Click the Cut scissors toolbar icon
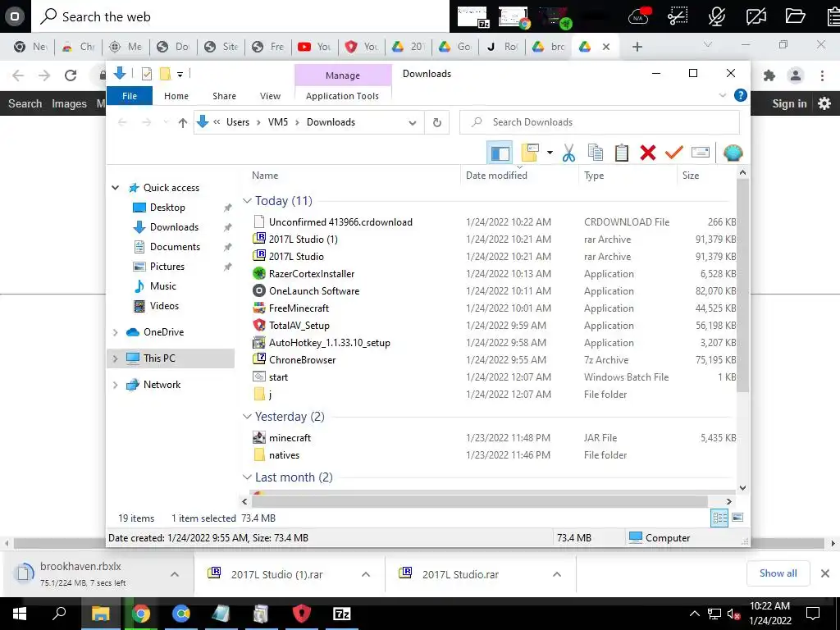Screen dimensions: 840x630 point(568,153)
